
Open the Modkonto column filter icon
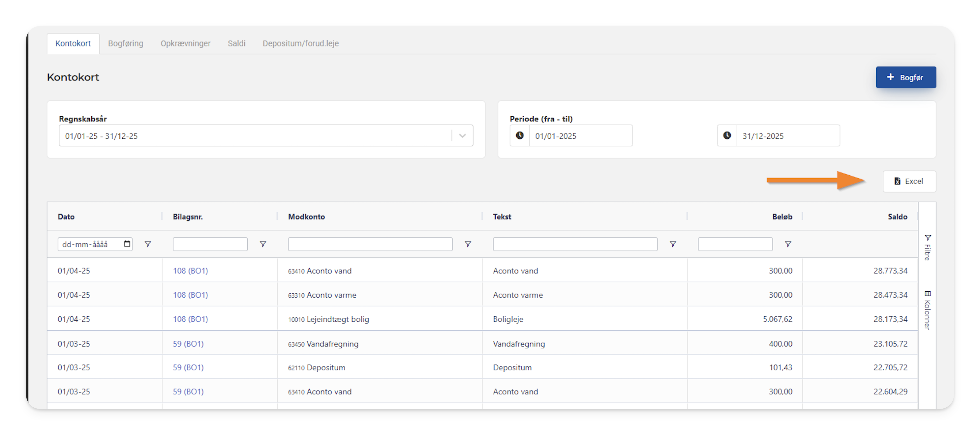coord(468,244)
